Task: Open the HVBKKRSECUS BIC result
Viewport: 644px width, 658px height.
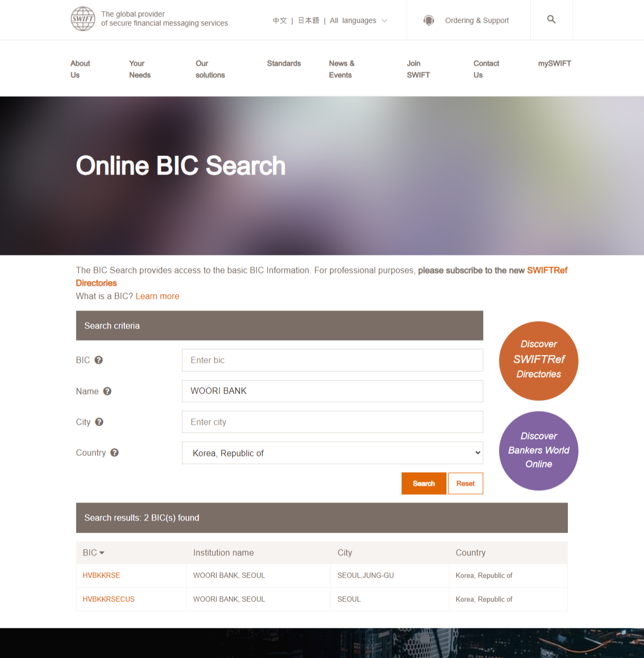Action: point(108,599)
